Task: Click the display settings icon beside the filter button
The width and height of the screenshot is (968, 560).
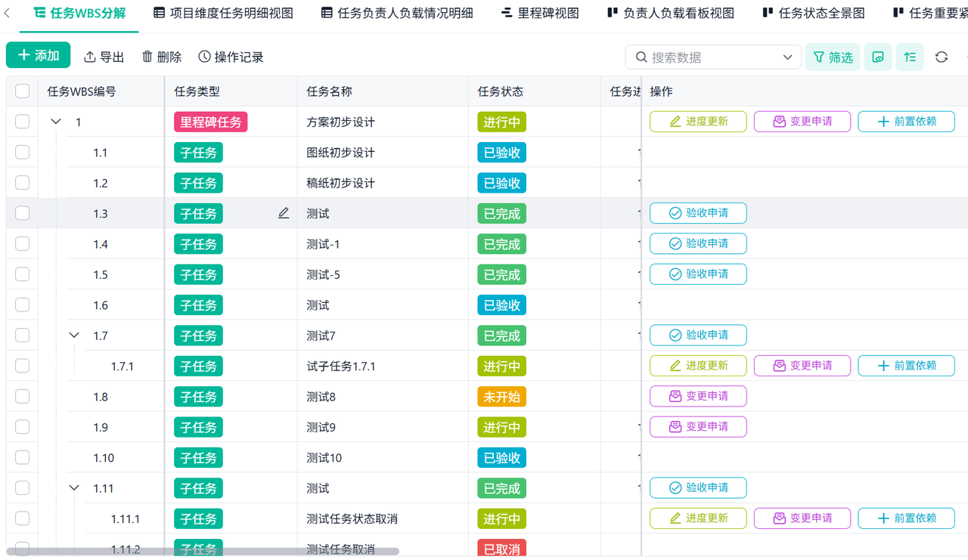Action: click(878, 57)
